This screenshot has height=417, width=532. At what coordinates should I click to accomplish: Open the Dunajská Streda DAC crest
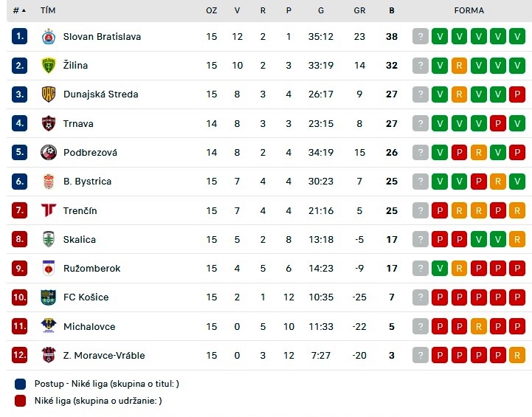tap(49, 94)
